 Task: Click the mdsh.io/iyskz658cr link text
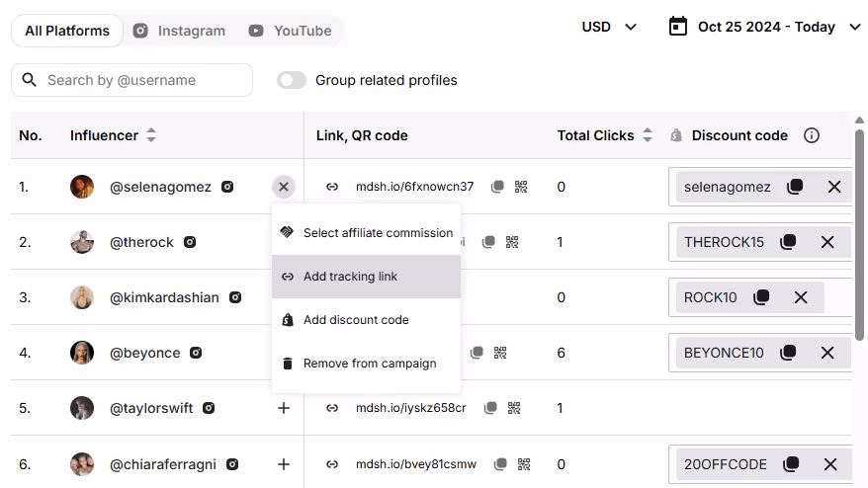(x=410, y=408)
